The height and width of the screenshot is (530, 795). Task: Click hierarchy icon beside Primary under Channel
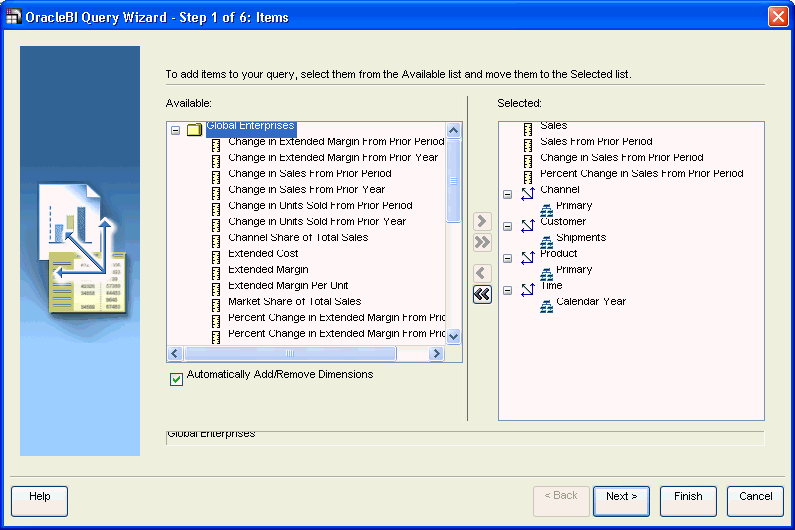[546, 210]
